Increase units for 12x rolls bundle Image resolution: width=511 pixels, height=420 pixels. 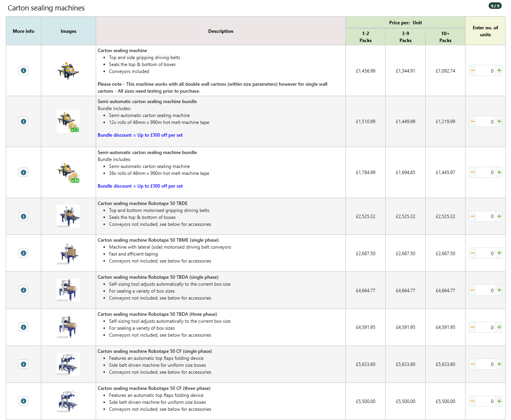(499, 122)
